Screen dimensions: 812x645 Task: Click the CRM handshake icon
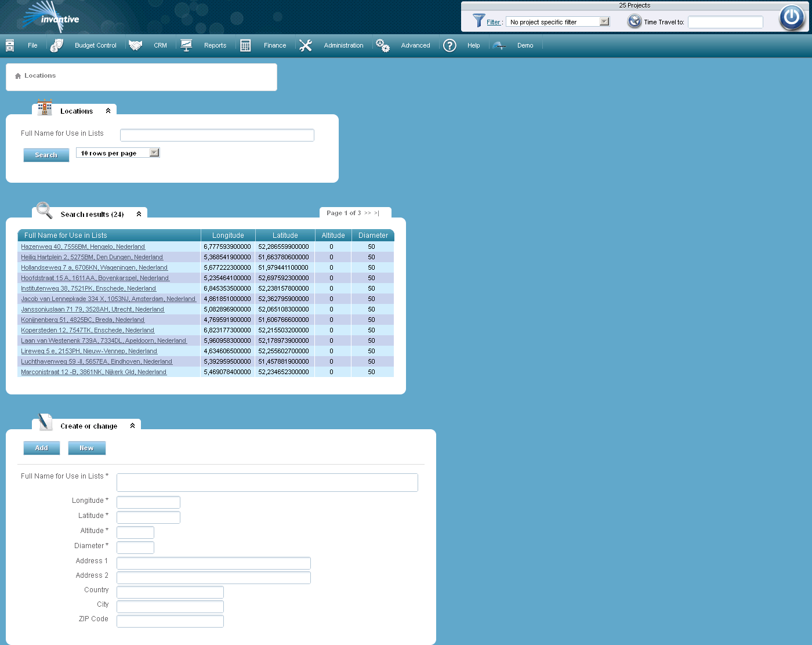click(x=135, y=45)
